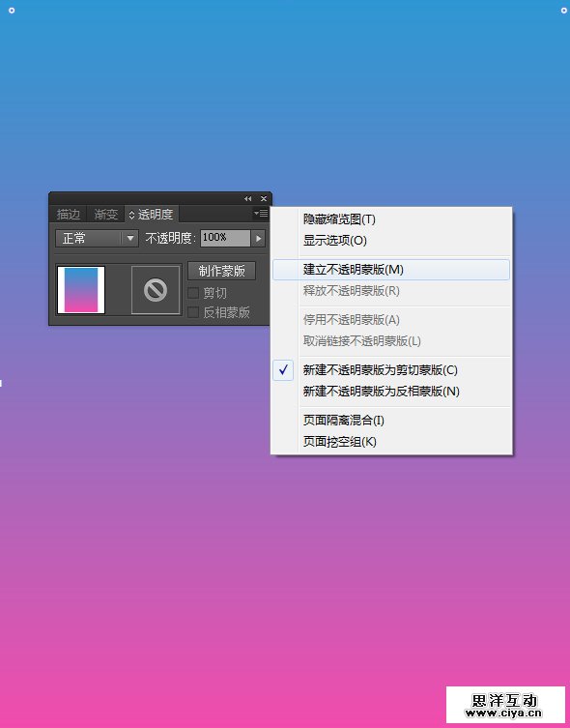
Task: Open the transparency panel flyout menu icon
Action: coord(261,214)
